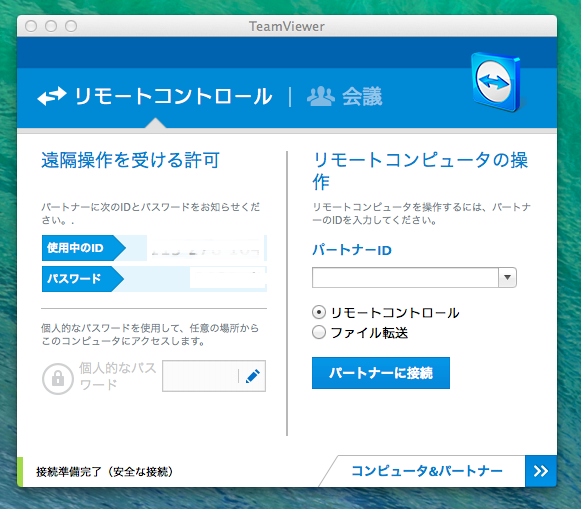Click the リモートコンピュータの操作 heading
Screen dimensions: 581x509
point(420,171)
